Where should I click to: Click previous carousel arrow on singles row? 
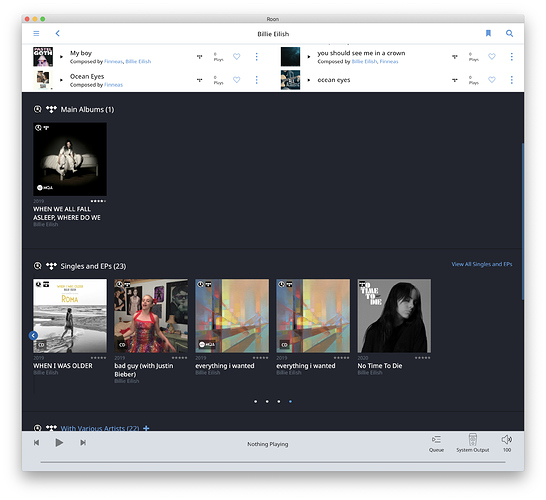point(33,335)
